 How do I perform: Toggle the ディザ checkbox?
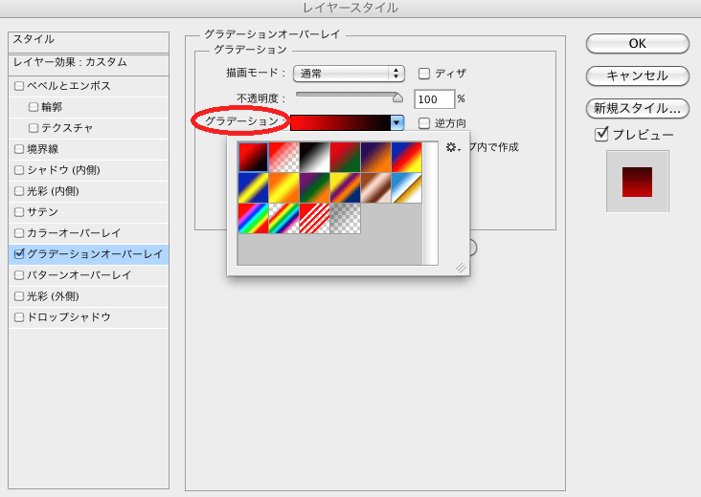click(424, 73)
